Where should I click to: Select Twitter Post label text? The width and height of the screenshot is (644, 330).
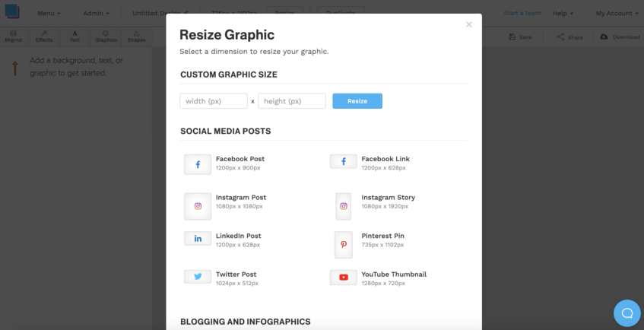[236, 274]
